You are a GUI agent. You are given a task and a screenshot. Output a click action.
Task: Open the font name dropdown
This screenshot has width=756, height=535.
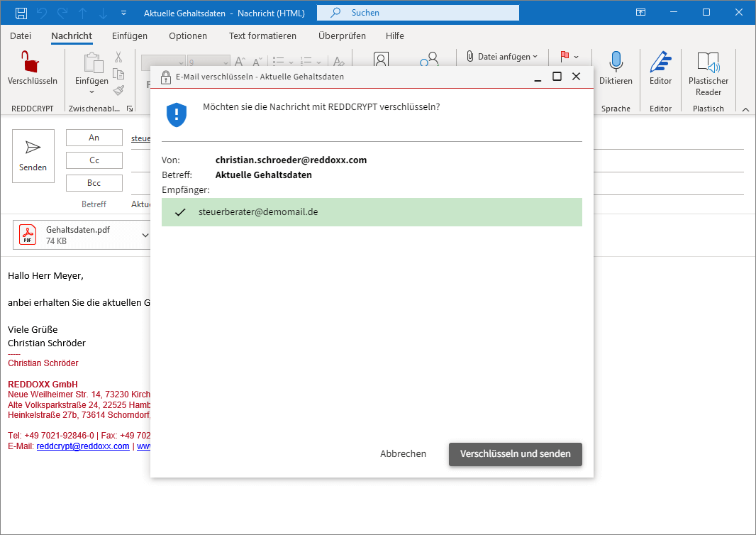[182, 62]
